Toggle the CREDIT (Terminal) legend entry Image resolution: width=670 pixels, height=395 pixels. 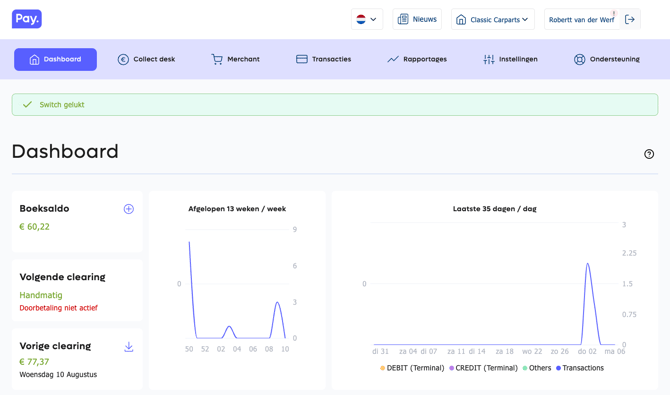point(483,368)
